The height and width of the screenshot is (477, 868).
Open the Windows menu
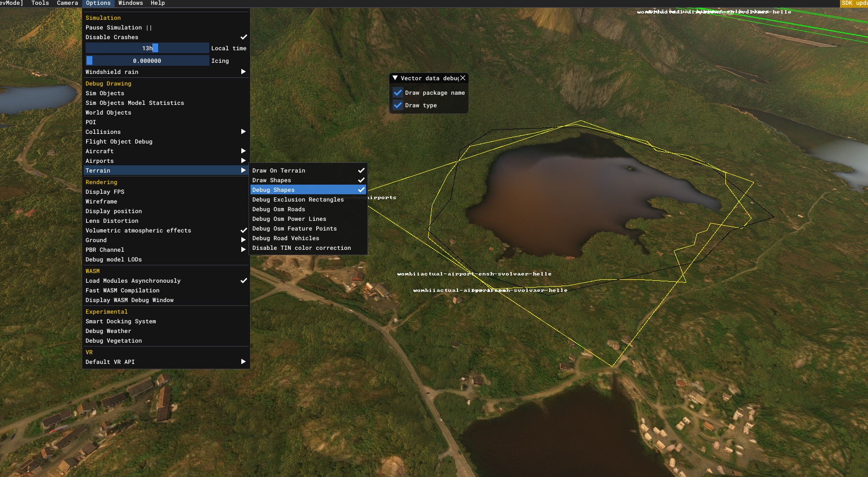[x=131, y=3]
